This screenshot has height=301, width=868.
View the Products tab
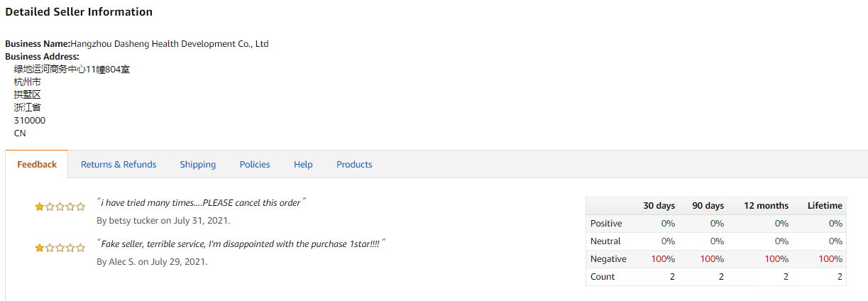pos(354,165)
